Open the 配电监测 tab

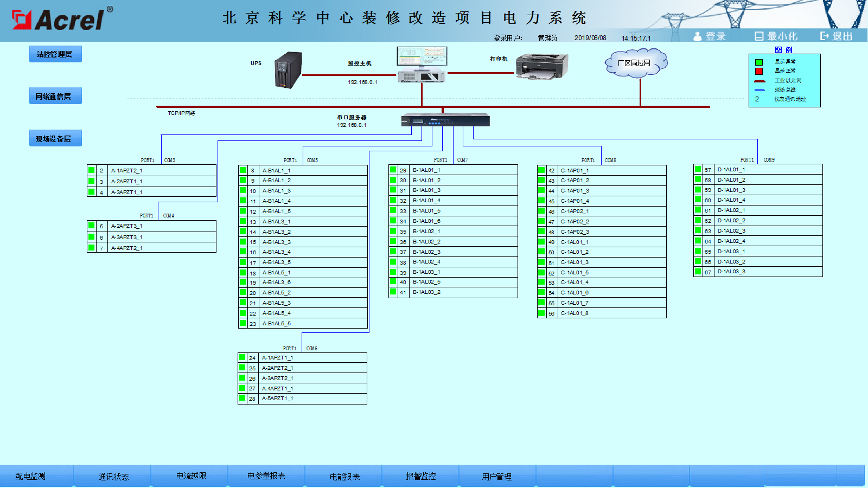30,476
